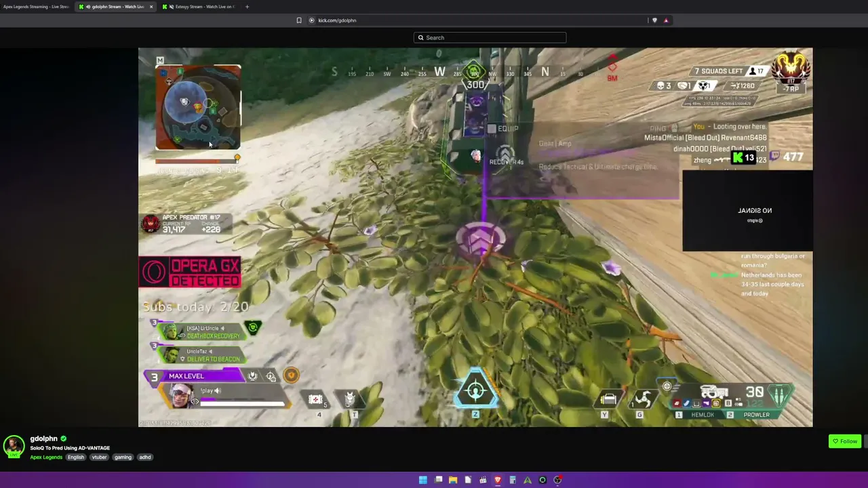This screenshot has width=868, height=488.
Task: Select the gaming tag
Action: click(x=123, y=457)
